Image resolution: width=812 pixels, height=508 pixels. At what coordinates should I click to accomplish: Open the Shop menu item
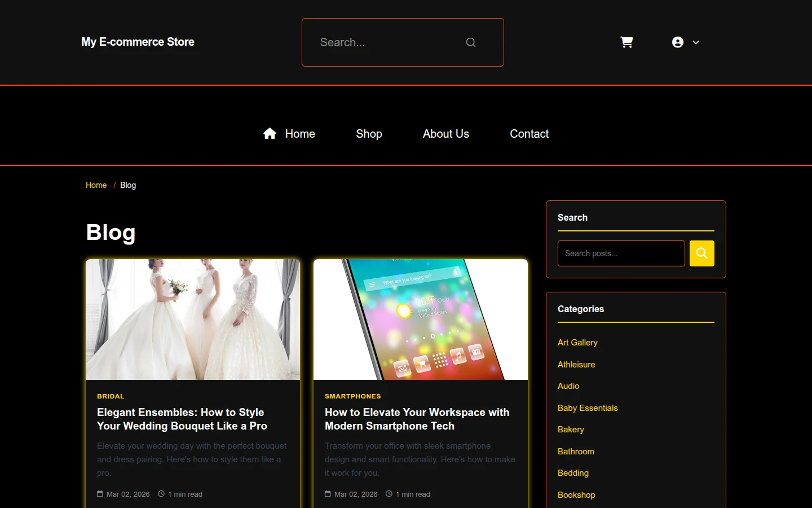click(x=369, y=134)
